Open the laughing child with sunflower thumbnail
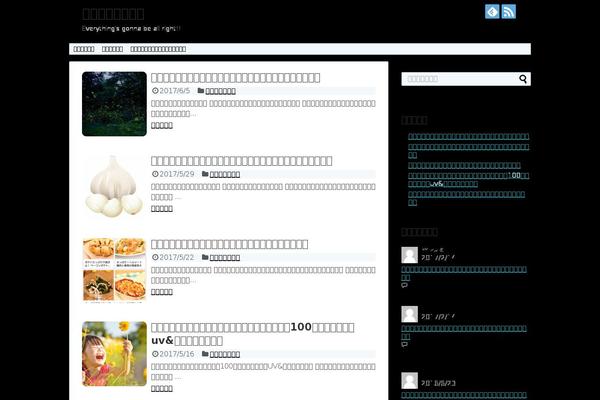 coord(114,354)
